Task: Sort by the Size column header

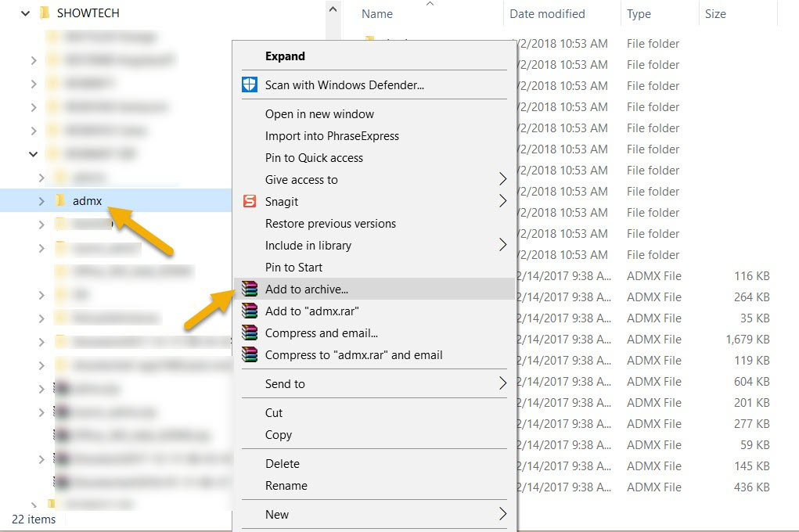Action: (x=714, y=13)
